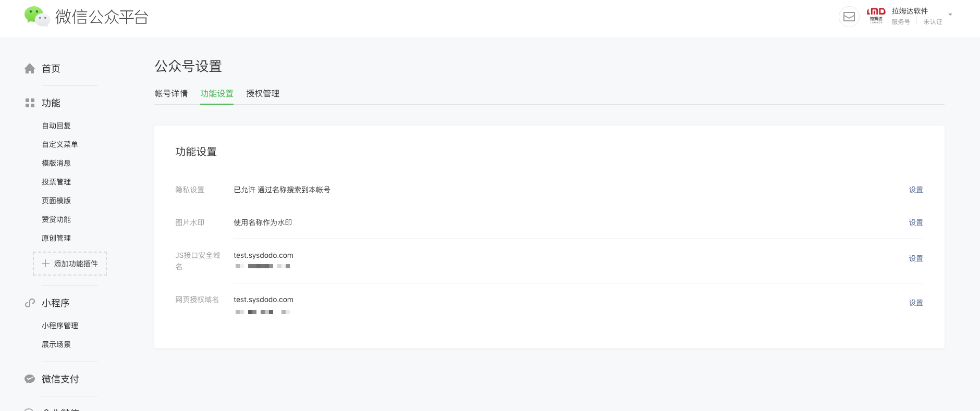Click the 拉姆达 LMD account avatar
Screen dimensions: 980x411
pos(876,16)
